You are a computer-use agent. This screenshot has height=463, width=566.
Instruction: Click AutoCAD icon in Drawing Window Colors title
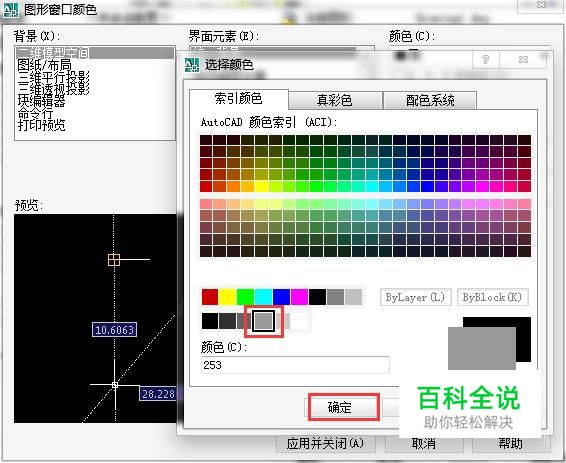pyautogui.click(x=11, y=10)
